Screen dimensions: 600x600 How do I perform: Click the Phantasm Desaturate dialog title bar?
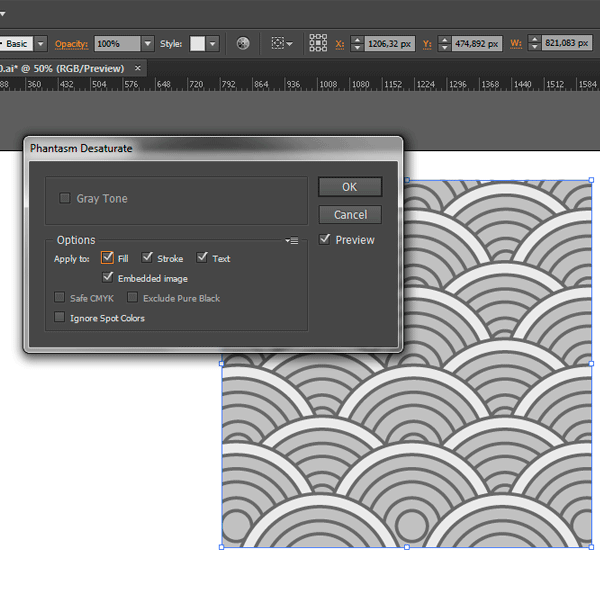coord(213,148)
